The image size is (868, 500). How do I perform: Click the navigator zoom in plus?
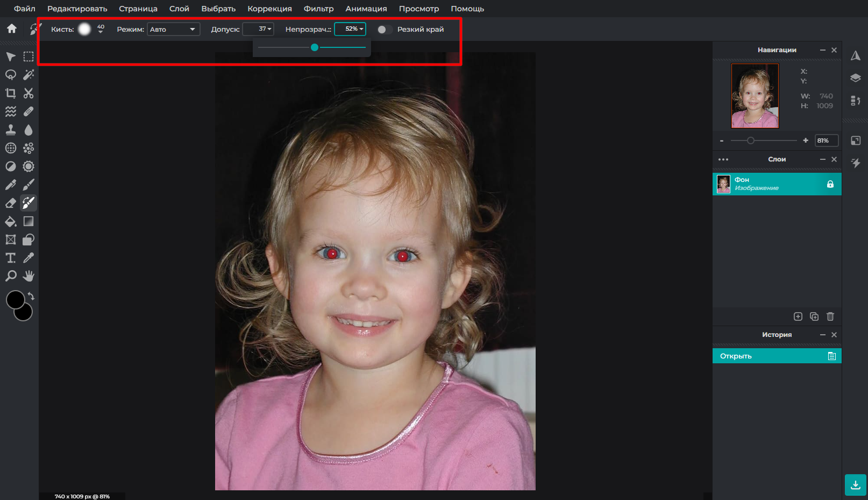click(806, 140)
